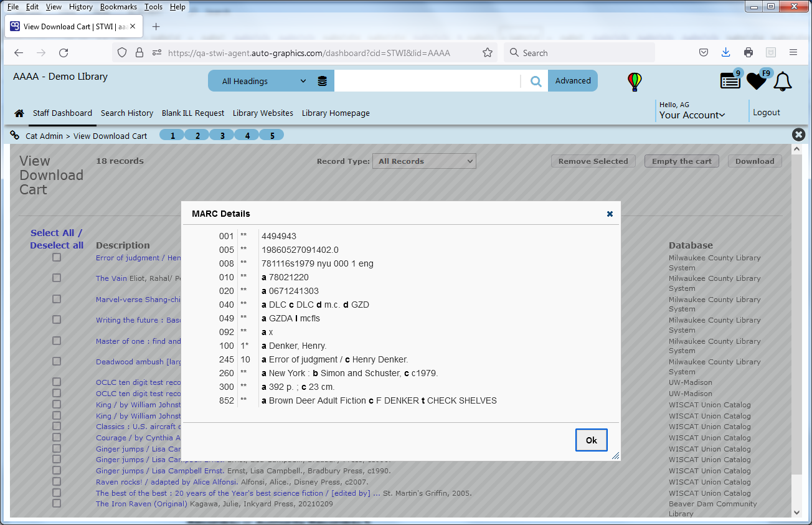Close the View Download Cart panel

pos(798,135)
